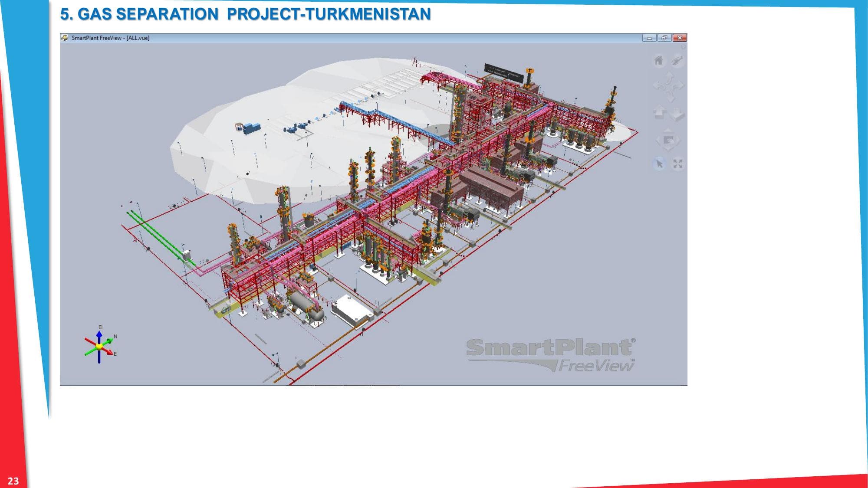
Task: Move camera down with the 3D down arrow
Action: coord(677,114)
